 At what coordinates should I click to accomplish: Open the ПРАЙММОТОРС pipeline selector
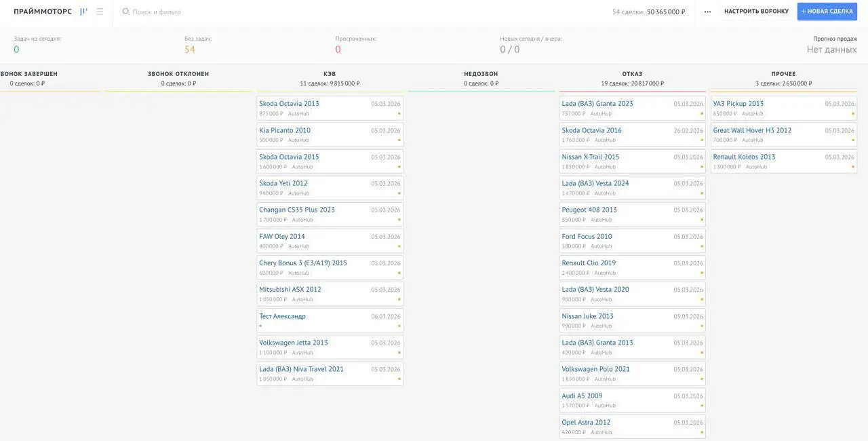pos(43,12)
